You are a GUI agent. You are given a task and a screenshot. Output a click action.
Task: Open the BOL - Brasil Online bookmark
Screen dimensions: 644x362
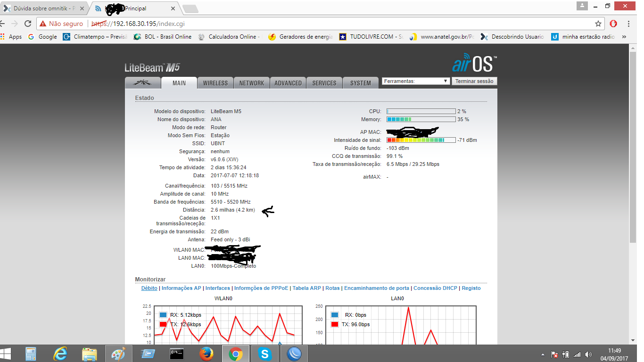click(x=163, y=36)
